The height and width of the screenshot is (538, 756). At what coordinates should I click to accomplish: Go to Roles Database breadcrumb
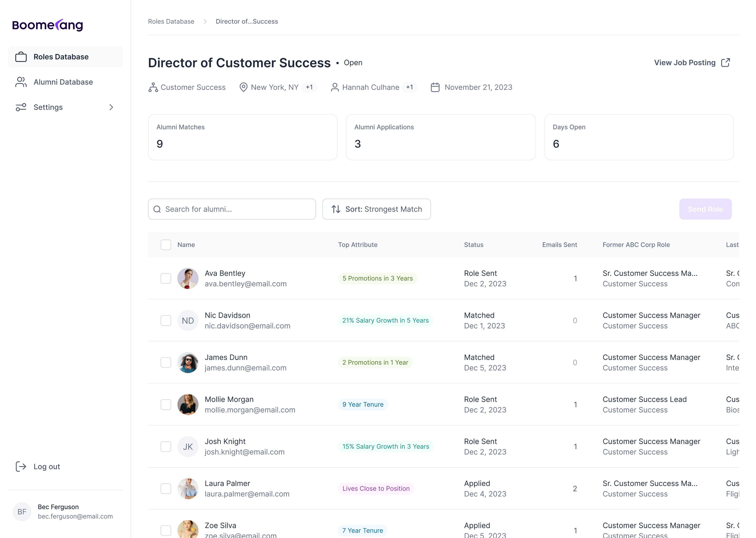[171, 22]
